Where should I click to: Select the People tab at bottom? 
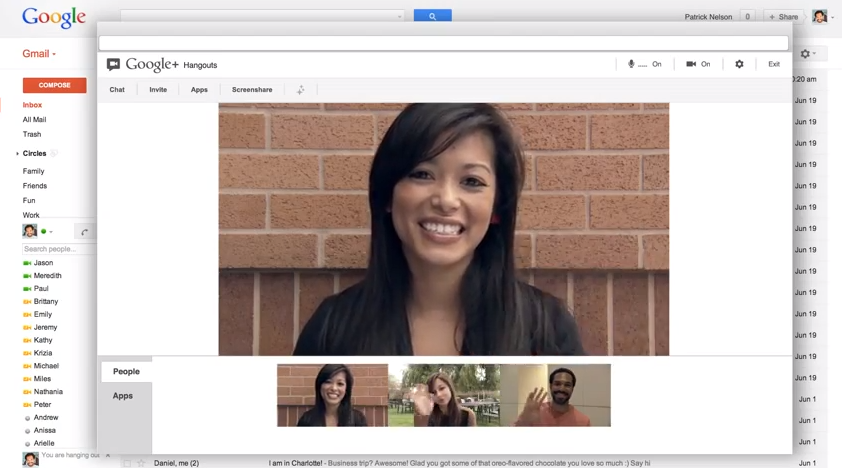(x=126, y=371)
